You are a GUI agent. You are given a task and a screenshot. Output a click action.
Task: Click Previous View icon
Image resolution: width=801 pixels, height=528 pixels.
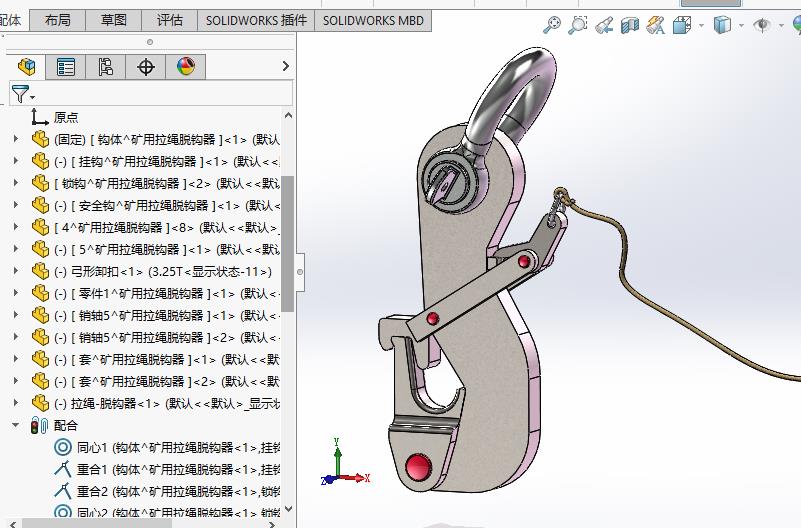coord(604,25)
